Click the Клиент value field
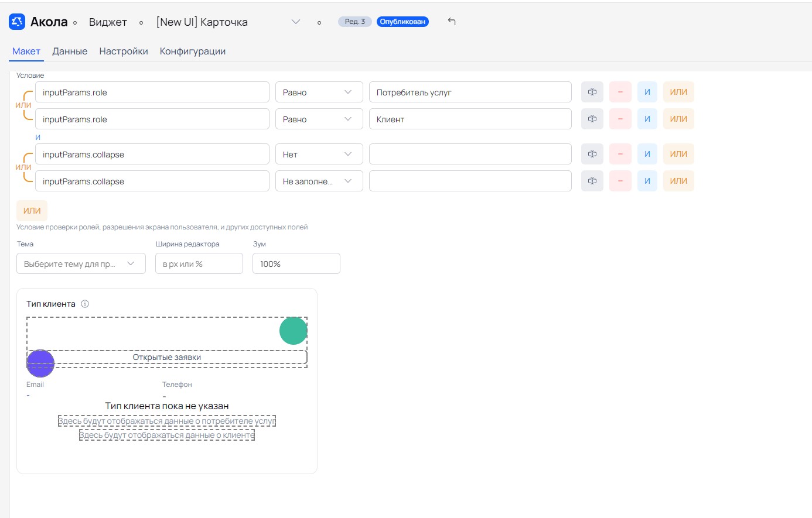This screenshot has height=518, width=812. [x=470, y=119]
